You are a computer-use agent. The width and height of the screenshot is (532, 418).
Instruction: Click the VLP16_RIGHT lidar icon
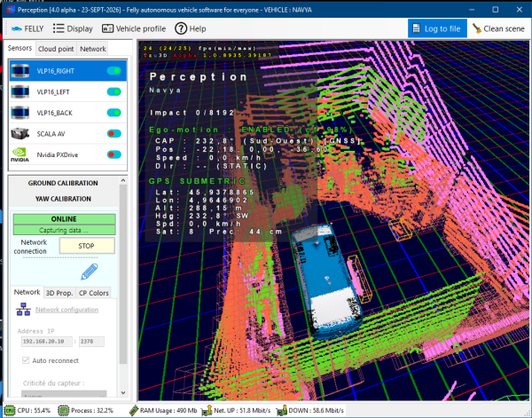click(20, 71)
